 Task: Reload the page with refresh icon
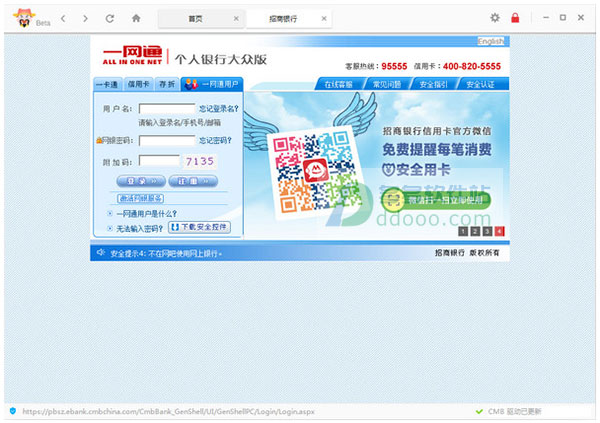tap(110, 18)
